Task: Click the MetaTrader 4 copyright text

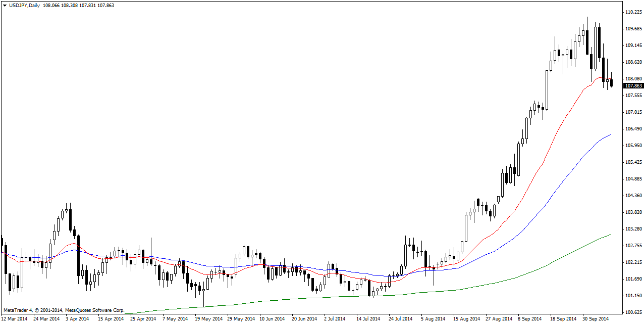Action: 64,310
